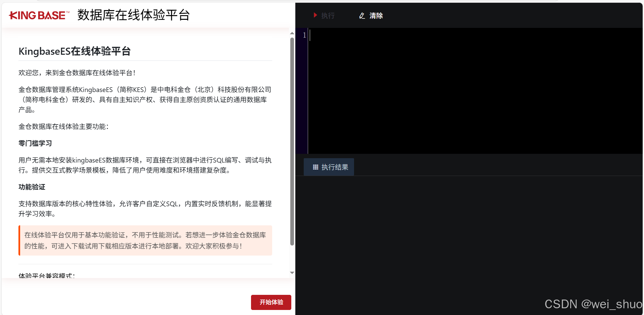Click the eraser icon beside 清除

(x=362, y=16)
